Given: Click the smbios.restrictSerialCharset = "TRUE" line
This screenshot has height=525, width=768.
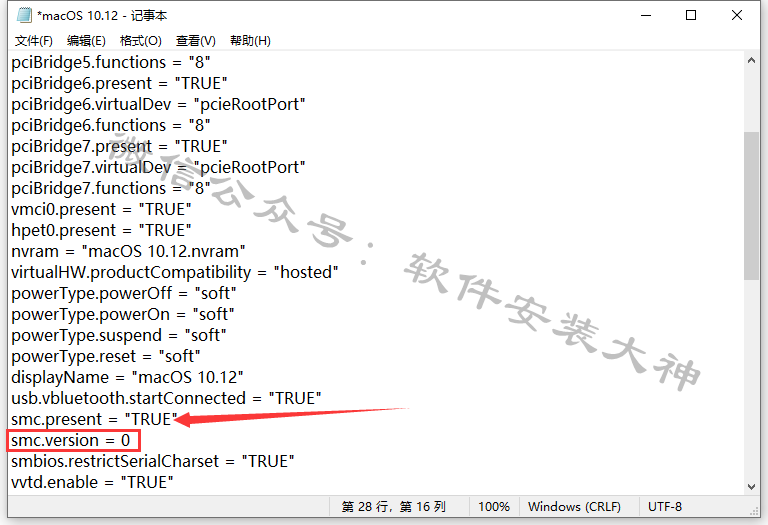Looking at the screenshot, I should point(153,462).
